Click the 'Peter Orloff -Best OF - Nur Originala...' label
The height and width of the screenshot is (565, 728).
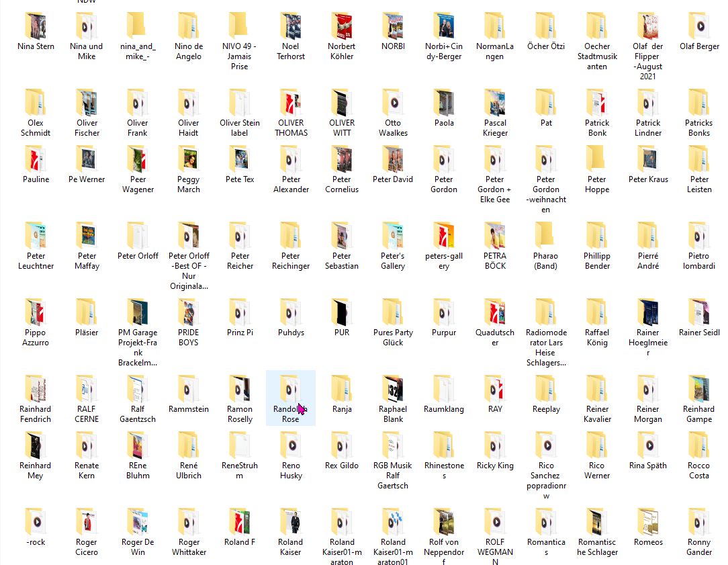coord(189,271)
